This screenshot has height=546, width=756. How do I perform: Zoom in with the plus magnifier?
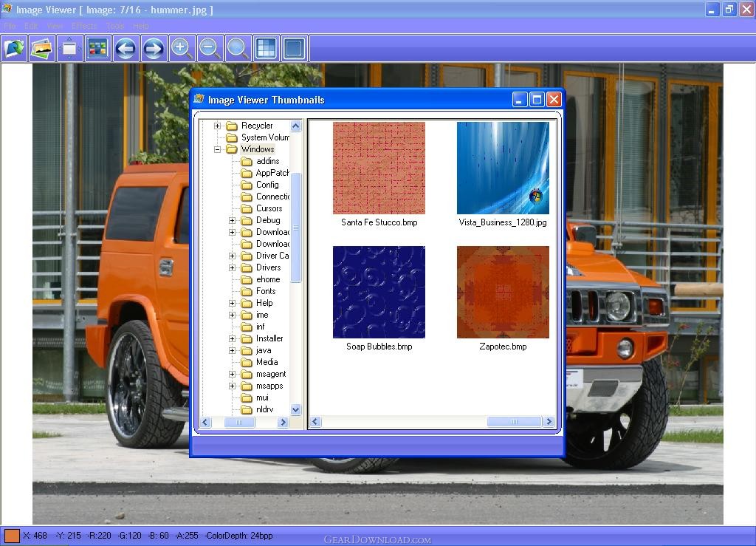click(x=182, y=48)
